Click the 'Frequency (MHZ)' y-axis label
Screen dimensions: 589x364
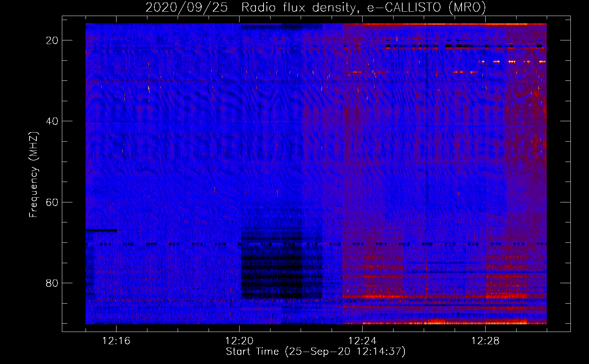coord(33,175)
